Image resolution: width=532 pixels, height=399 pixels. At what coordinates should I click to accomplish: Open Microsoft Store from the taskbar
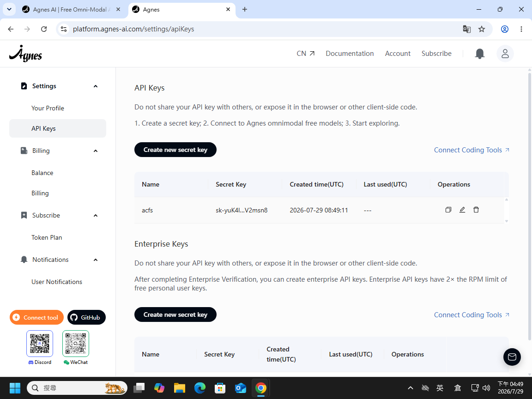tap(220, 388)
